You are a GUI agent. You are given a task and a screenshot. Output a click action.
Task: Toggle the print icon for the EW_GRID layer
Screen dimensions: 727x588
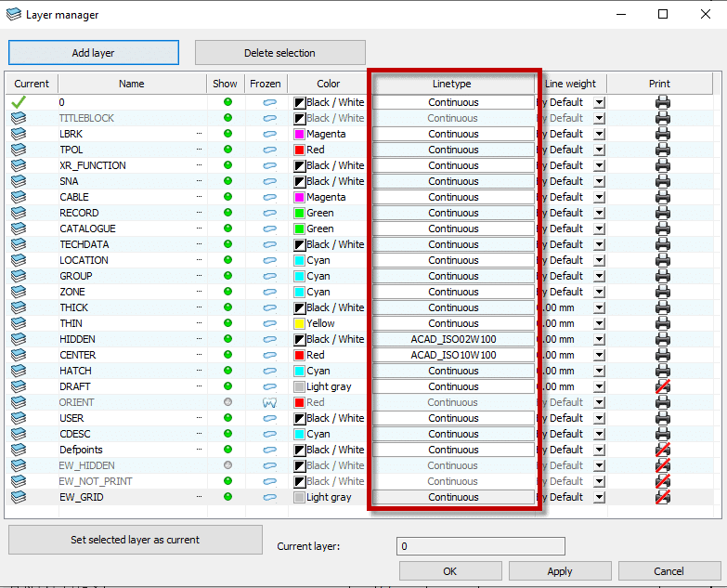tap(663, 497)
